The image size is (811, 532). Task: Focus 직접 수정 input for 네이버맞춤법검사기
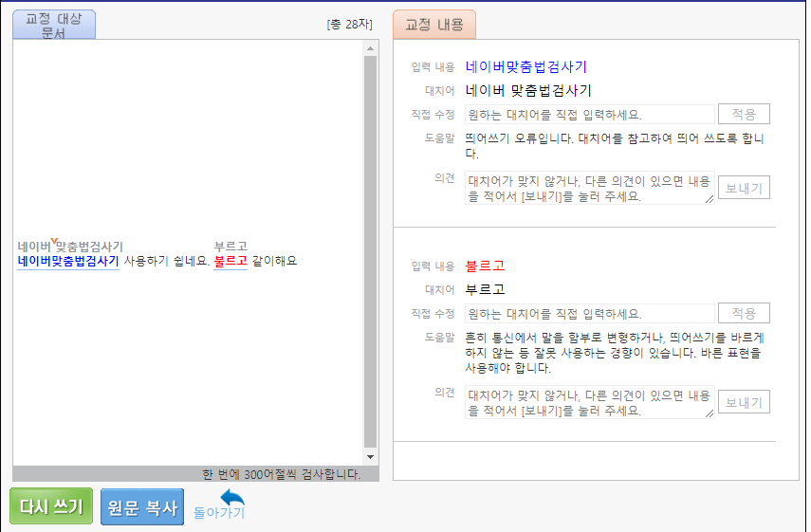[x=590, y=114]
